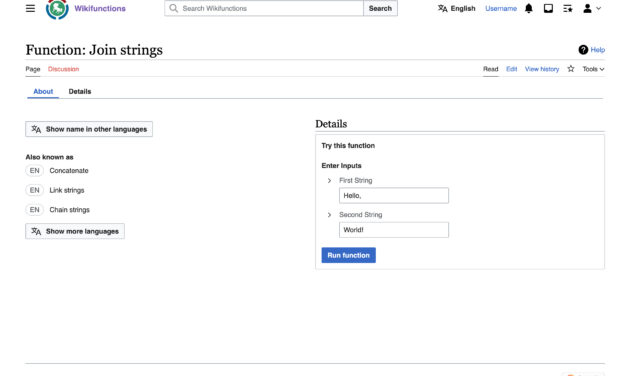Click the magnifier icon in search box
This screenshot has width=627, height=376.
coord(173,8)
